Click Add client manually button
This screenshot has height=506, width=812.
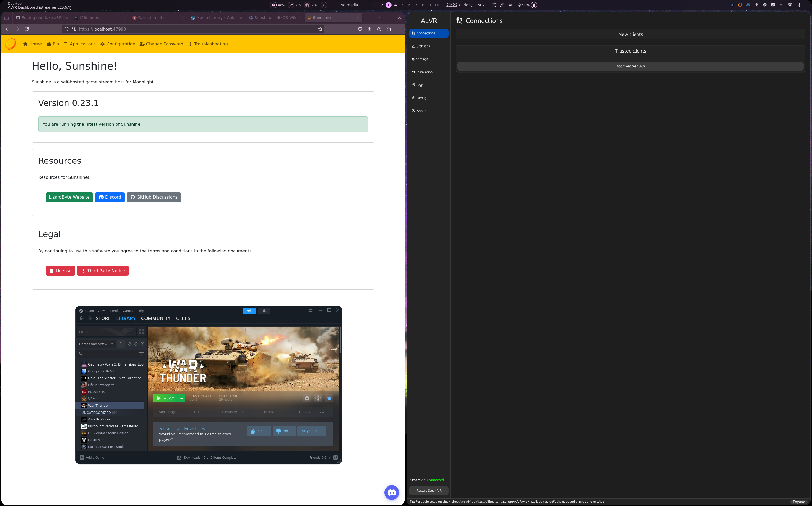(x=630, y=66)
